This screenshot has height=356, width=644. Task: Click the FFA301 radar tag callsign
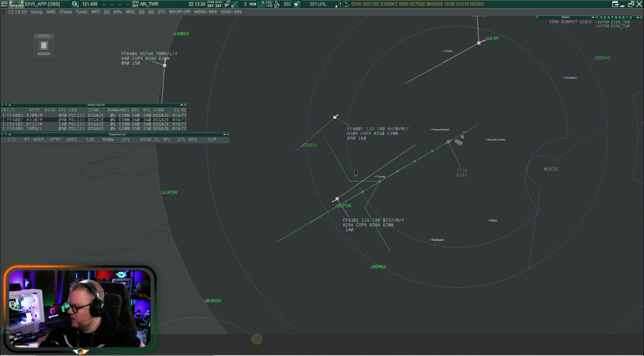[351, 220]
